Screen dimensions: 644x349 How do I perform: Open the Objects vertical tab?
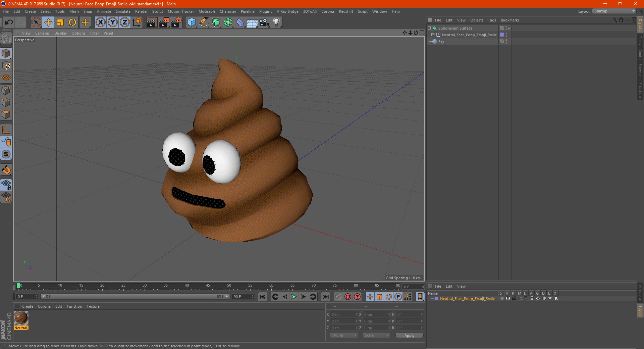[640, 24]
